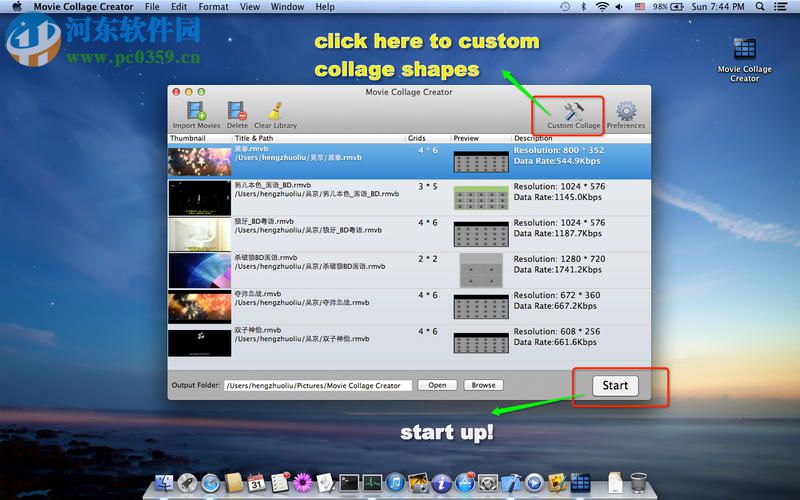The width and height of the screenshot is (800, 500).
Task: Click the Start button
Action: [615, 386]
